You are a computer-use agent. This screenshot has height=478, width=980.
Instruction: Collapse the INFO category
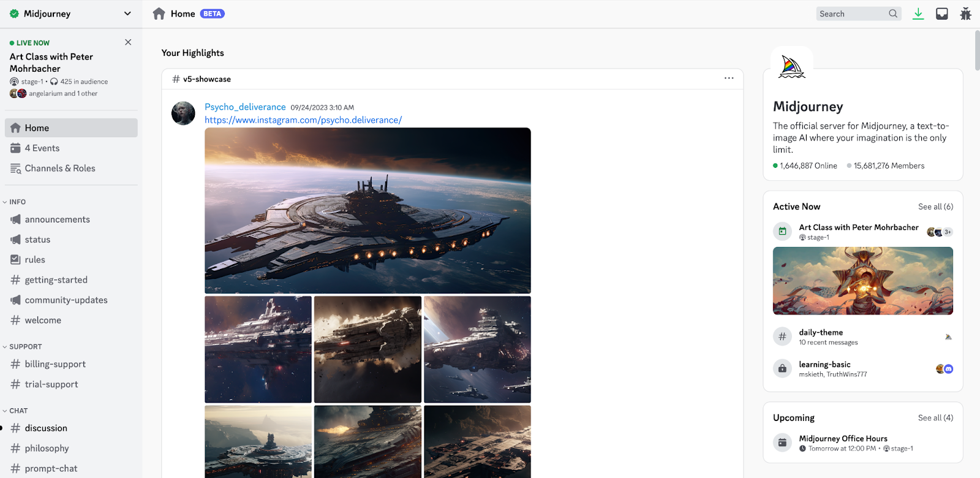click(x=14, y=202)
